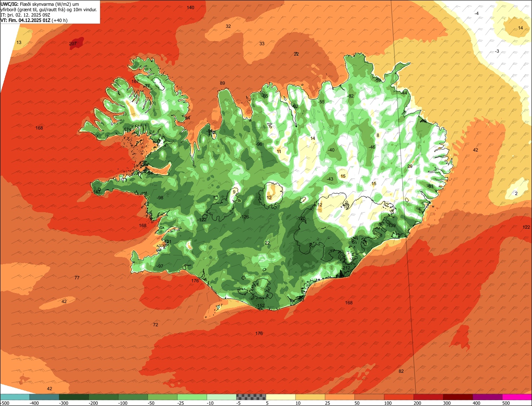
Task: Select the purple 400 legend swatch
Action: (x=487, y=397)
